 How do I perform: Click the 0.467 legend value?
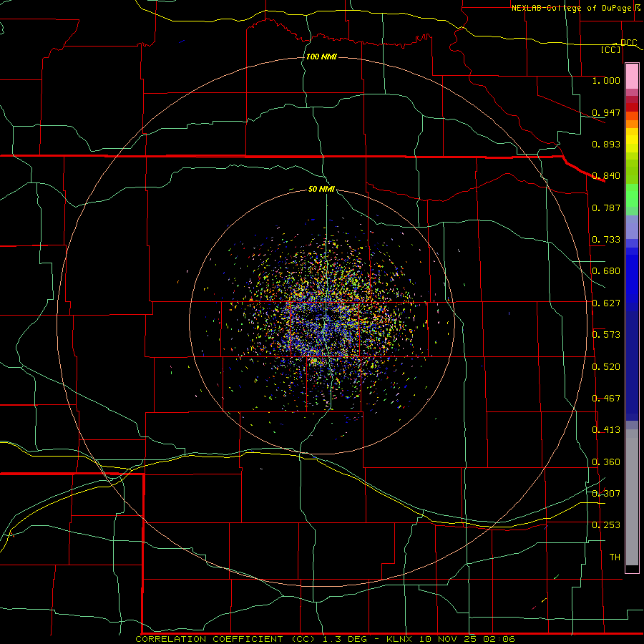coord(606,399)
